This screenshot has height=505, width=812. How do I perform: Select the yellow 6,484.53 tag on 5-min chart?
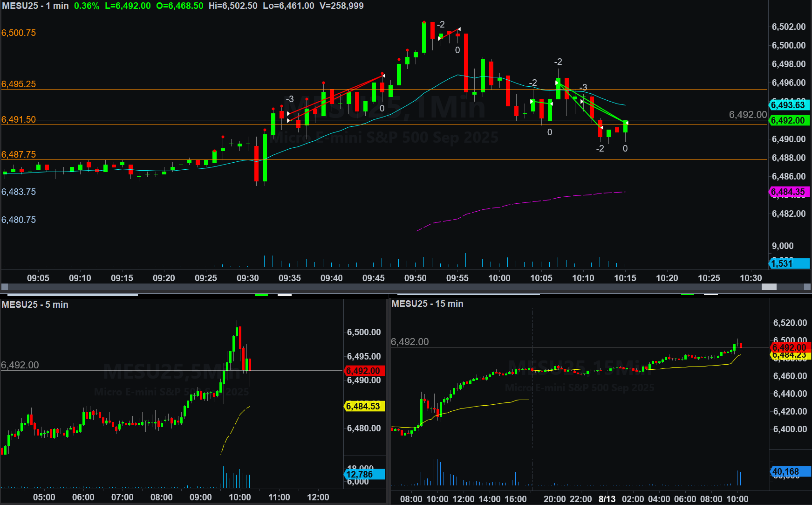point(364,406)
